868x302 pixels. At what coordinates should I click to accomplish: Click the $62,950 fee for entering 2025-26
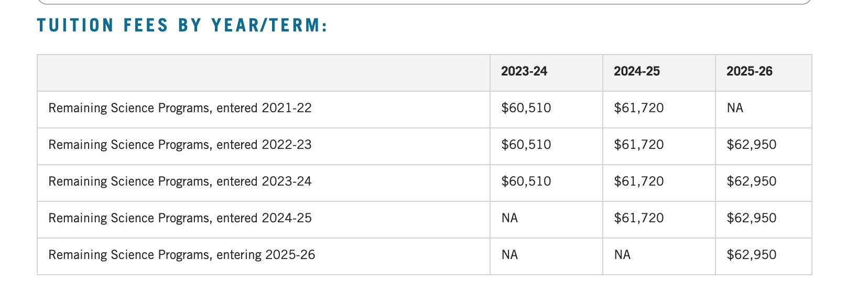click(751, 255)
